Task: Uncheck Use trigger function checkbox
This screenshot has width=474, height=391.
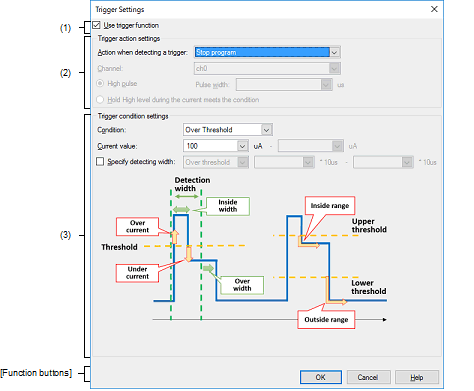Action: pos(96,25)
